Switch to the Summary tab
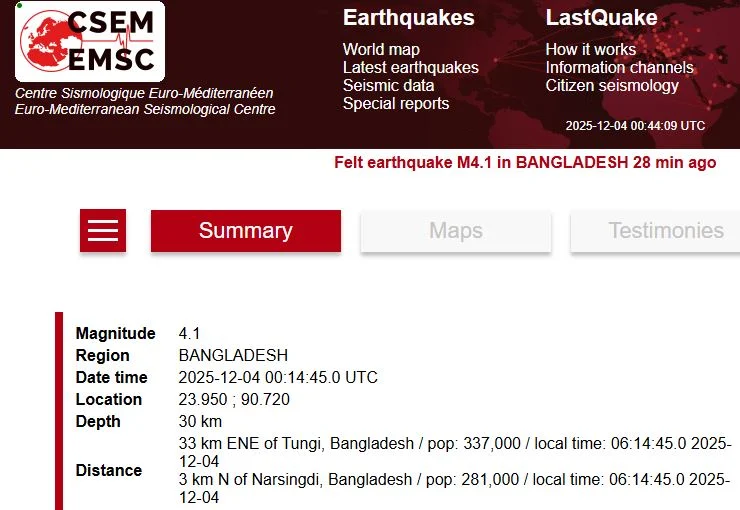Screen dimensions: 740x510 245,231
